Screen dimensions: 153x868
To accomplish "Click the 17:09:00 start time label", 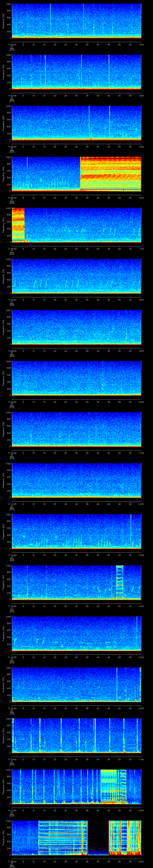I will click(x=12, y=402).
